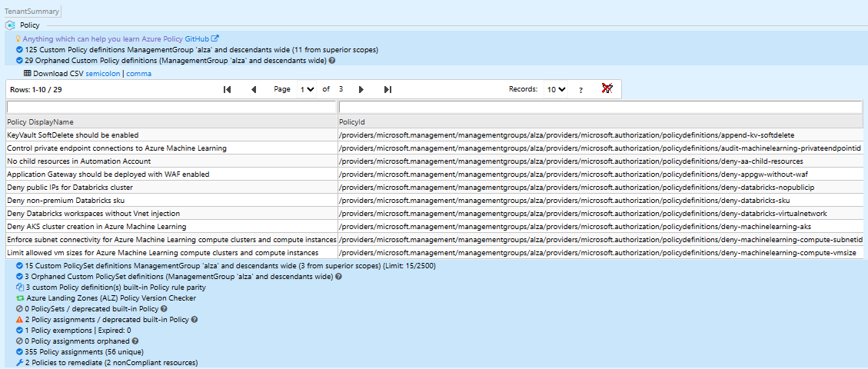Click the question mark help next to Records
868x369 pixels.
580,90
